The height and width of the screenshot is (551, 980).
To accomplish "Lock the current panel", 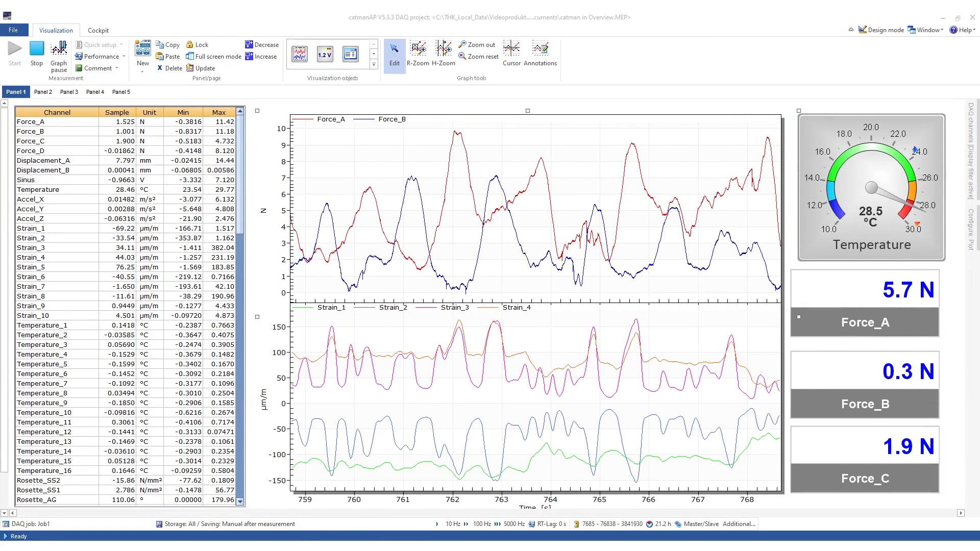I will click(x=197, y=45).
